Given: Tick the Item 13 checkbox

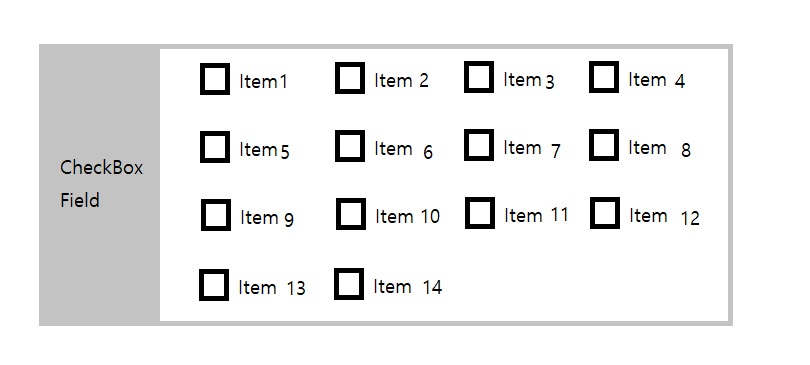Looking at the screenshot, I should pyautogui.click(x=214, y=285).
